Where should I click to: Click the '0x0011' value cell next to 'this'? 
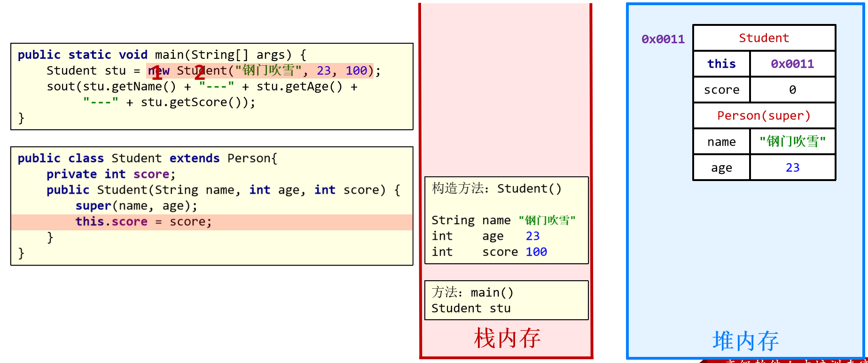[792, 64]
